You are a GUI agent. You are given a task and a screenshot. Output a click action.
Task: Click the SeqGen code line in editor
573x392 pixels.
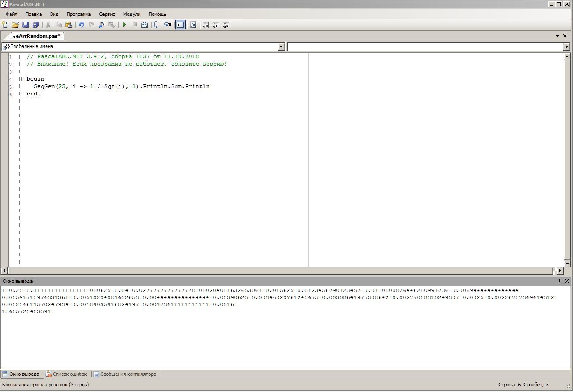click(x=122, y=87)
